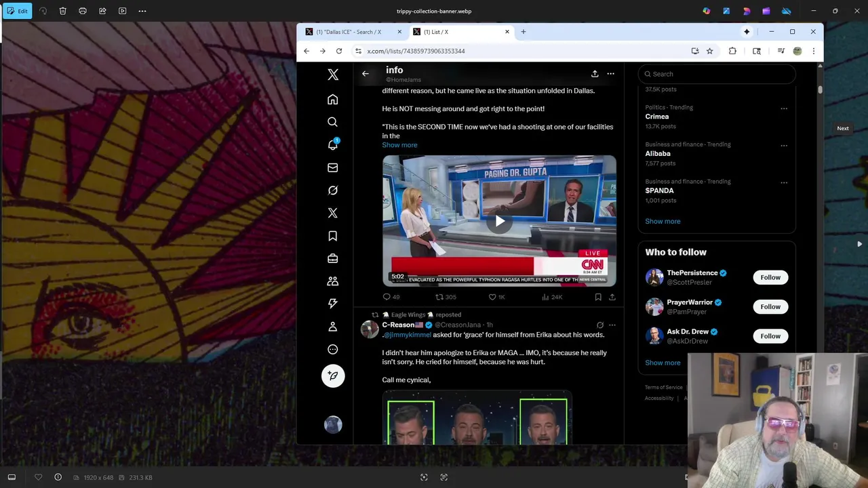Bookmark this page with star icon

coord(710,51)
